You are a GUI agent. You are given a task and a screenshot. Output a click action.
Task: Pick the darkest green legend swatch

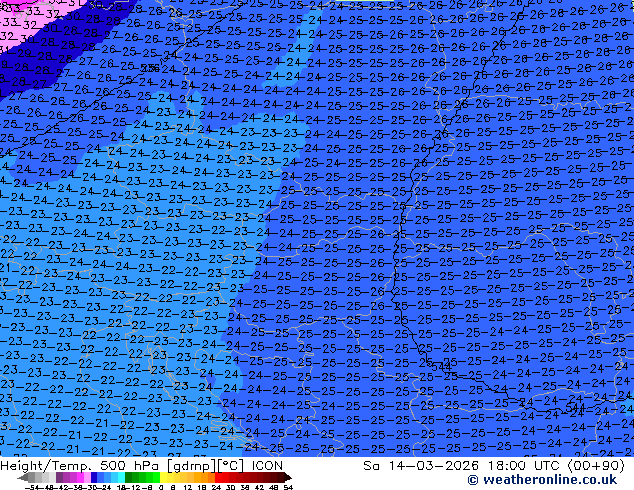coord(129,477)
